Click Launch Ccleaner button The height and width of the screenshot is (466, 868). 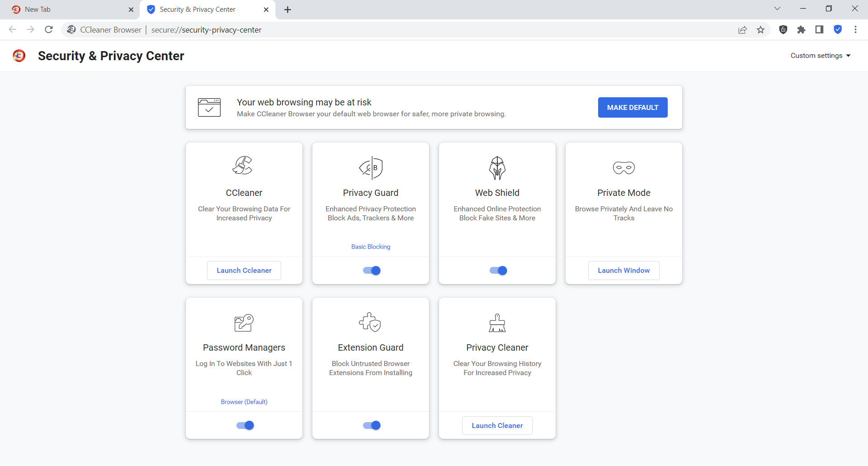[x=244, y=271]
